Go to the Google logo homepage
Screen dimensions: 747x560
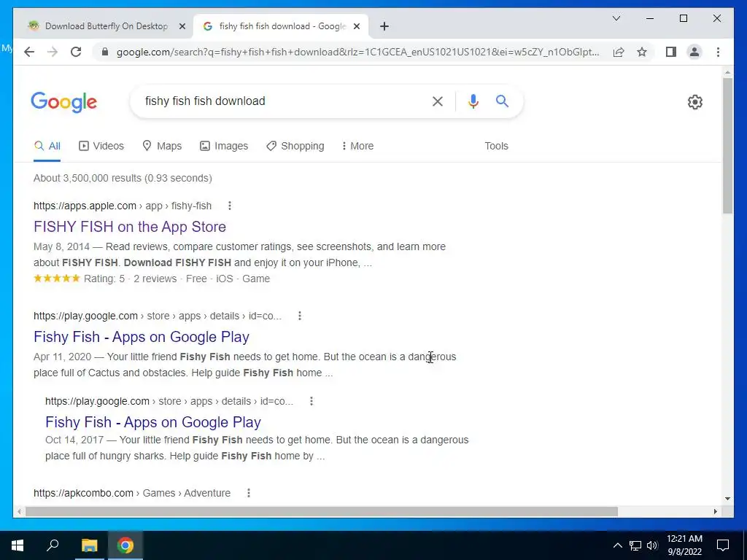[64, 102]
